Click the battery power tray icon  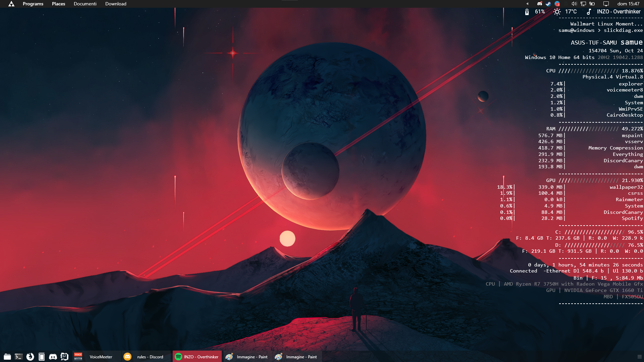[592, 4]
